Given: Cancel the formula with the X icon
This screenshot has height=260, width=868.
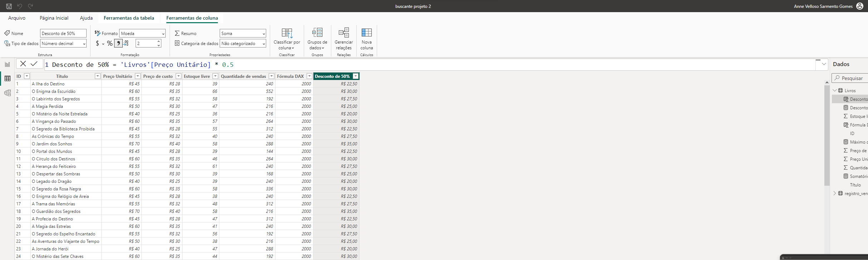Looking at the screenshot, I should [x=23, y=64].
